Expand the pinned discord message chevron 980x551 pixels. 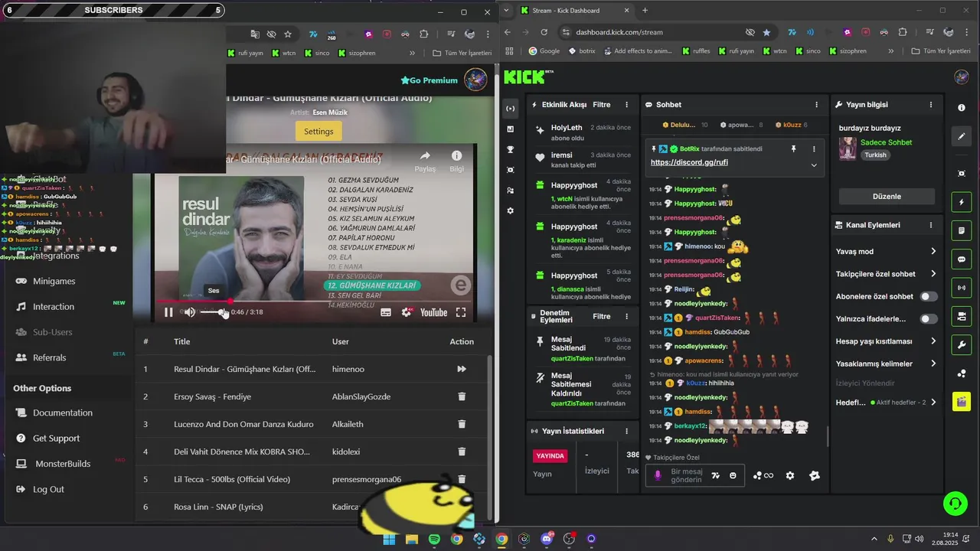coord(814,165)
